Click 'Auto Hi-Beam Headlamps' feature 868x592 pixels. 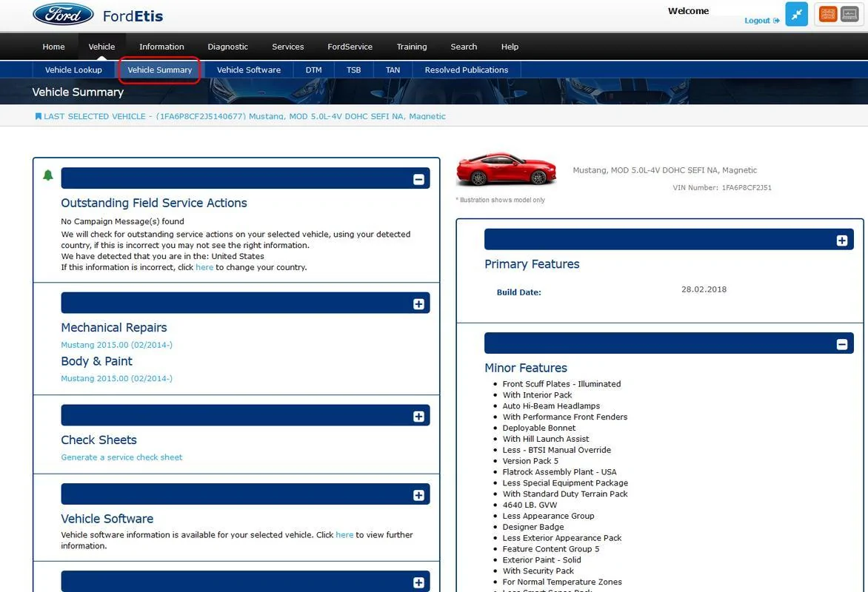[x=551, y=406]
